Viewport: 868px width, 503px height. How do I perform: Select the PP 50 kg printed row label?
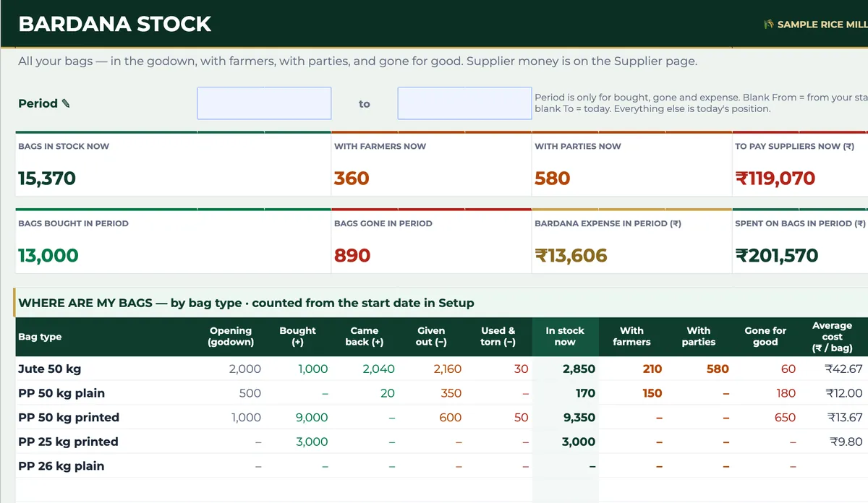[x=69, y=418]
